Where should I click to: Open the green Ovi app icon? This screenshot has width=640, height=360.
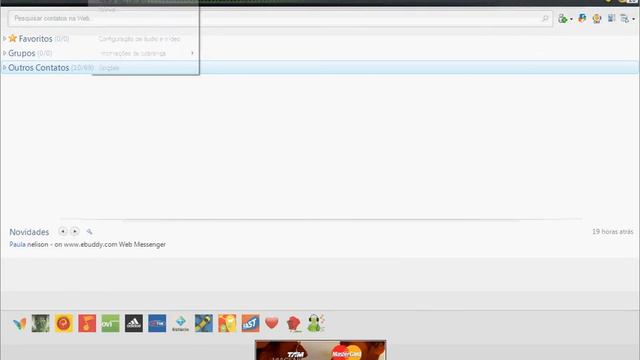pos(110,323)
